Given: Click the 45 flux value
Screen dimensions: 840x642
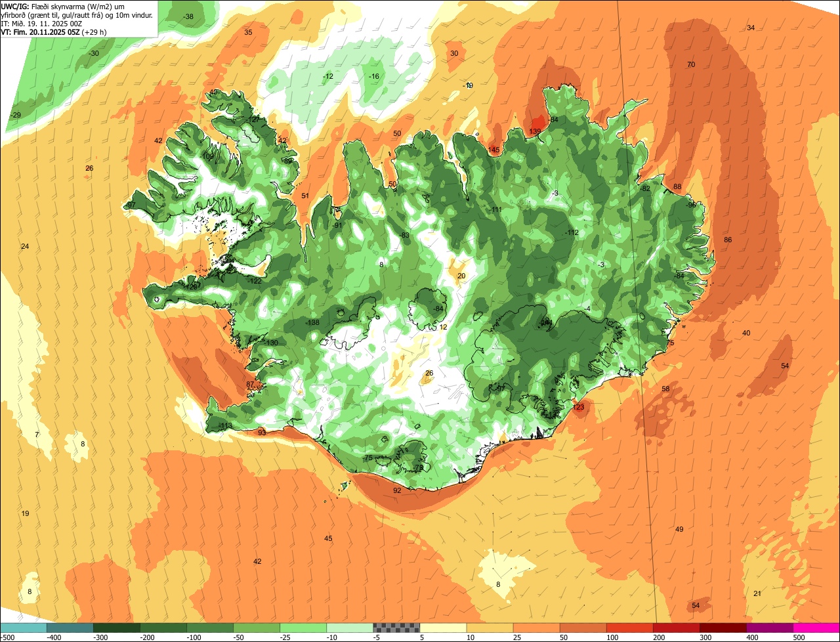Looking at the screenshot, I should tap(328, 538).
